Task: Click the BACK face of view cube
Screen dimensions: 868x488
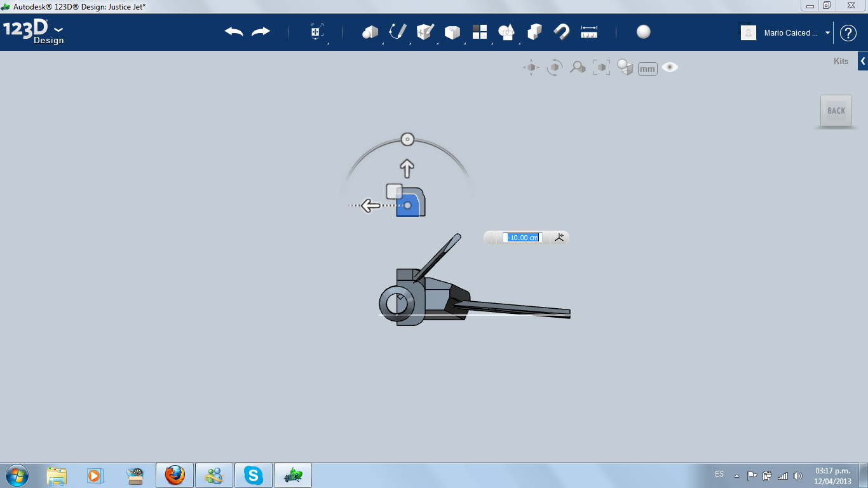Action: [x=836, y=111]
